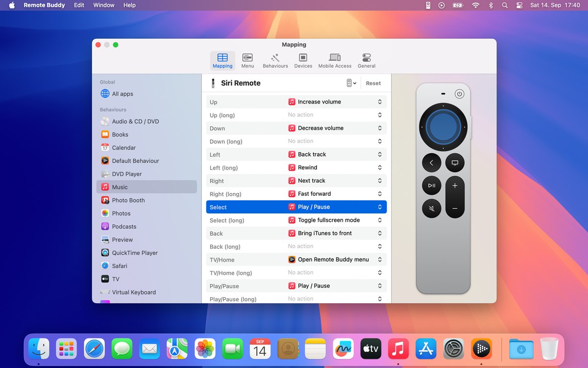This screenshot has height=368, width=588.
Task: Choose Safari behaviour
Action: tap(147, 266)
